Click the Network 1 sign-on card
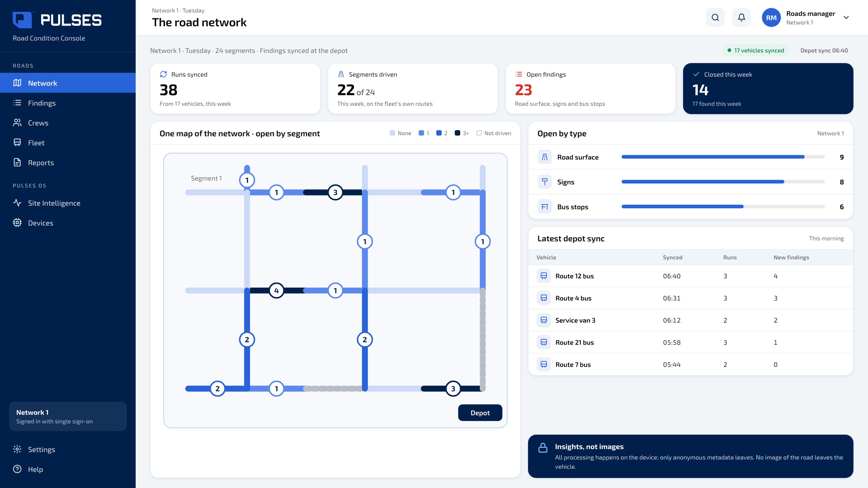This screenshot has height=488, width=868. point(68,416)
